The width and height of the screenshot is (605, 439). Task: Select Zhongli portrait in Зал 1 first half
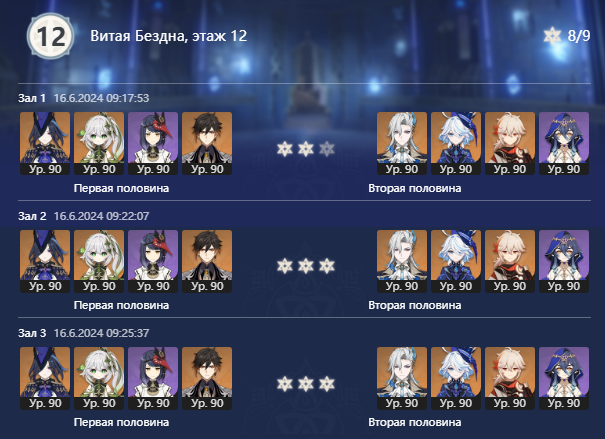pos(207,144)
